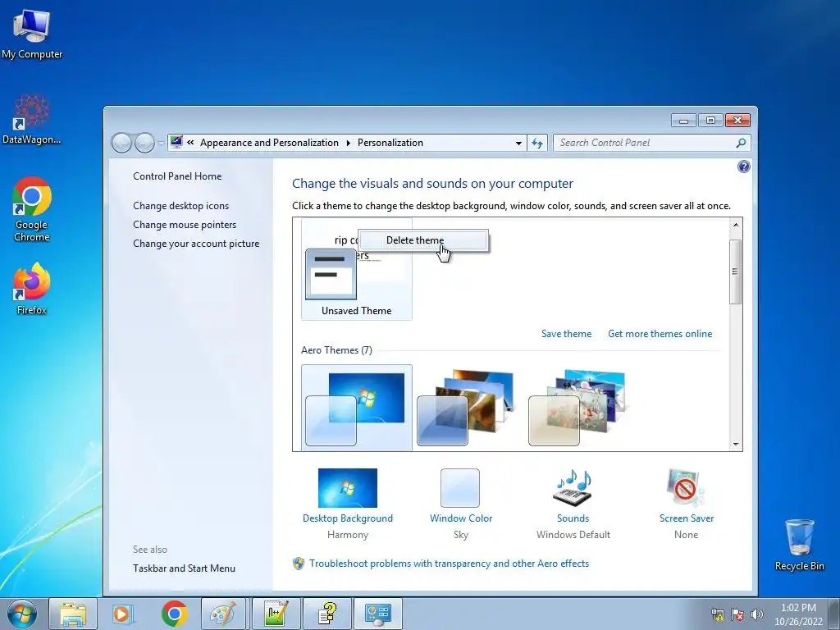Image resolution: width=840 pixels, height=630 pixels.
Task: Open Google Chrome desktop shortcut
Action: (32, 209)
